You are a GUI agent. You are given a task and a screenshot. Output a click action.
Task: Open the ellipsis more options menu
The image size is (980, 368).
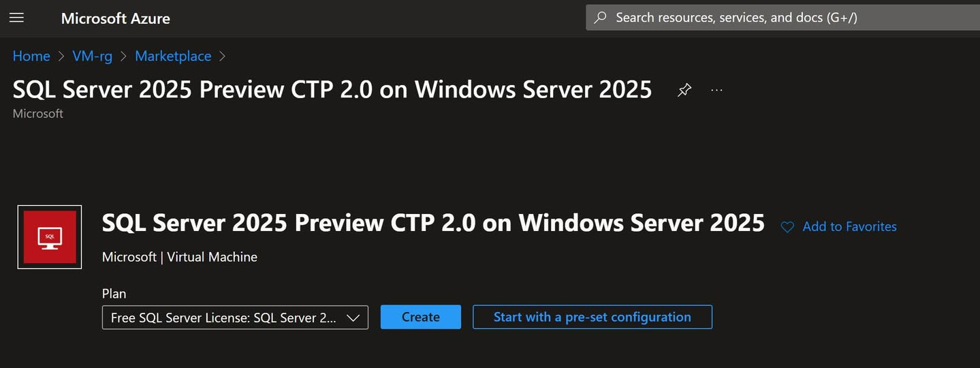coord(716,90)
